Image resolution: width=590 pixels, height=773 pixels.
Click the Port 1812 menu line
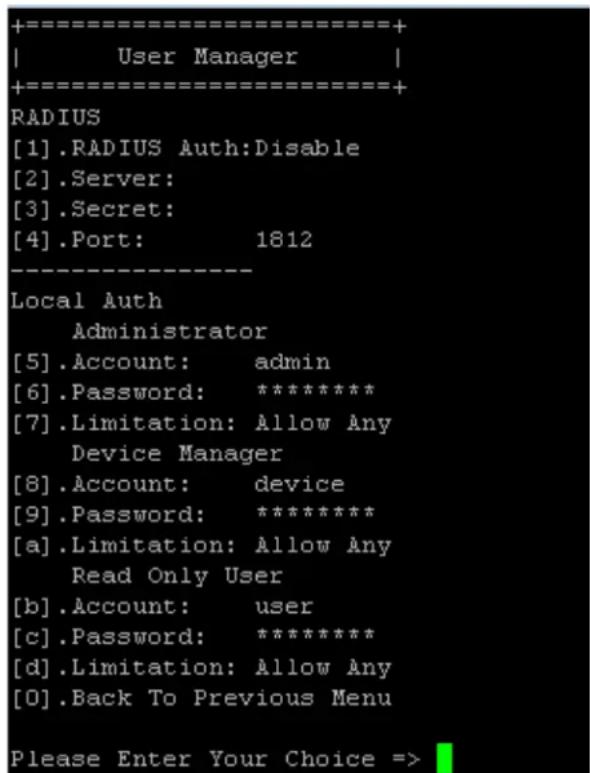point(162,240)
